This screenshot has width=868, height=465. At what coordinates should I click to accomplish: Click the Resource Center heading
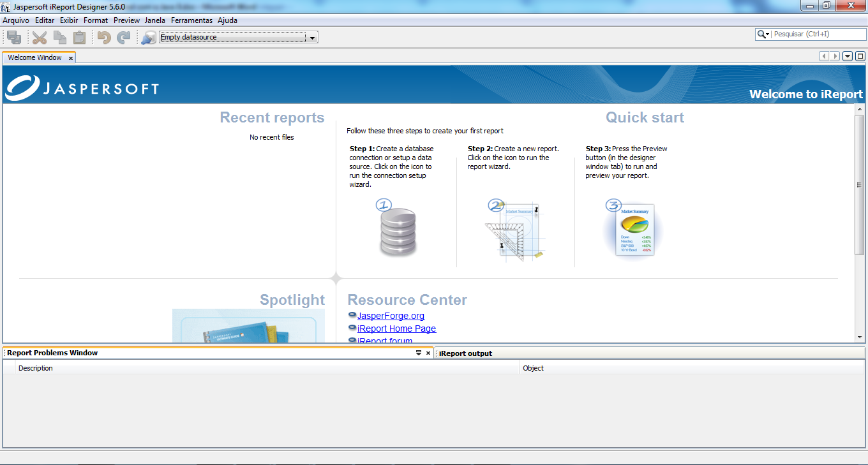(x=407, y=300)
